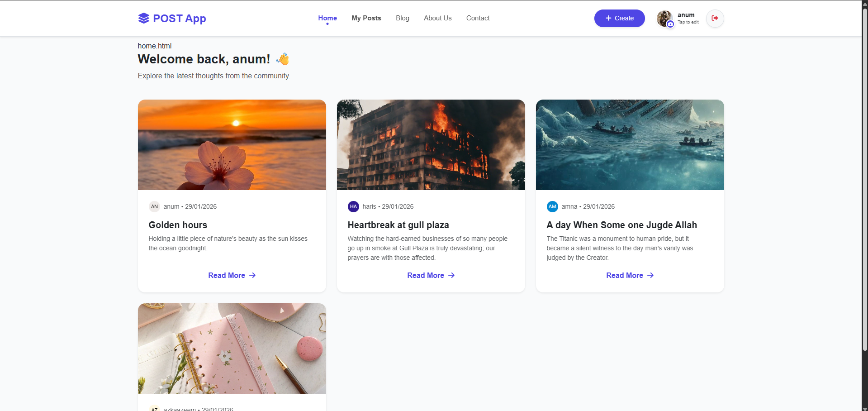This screenshot has height=411, width=868.
Task: Click the red logout icon button
Action: pyautogui.click(x=715, y=18)
